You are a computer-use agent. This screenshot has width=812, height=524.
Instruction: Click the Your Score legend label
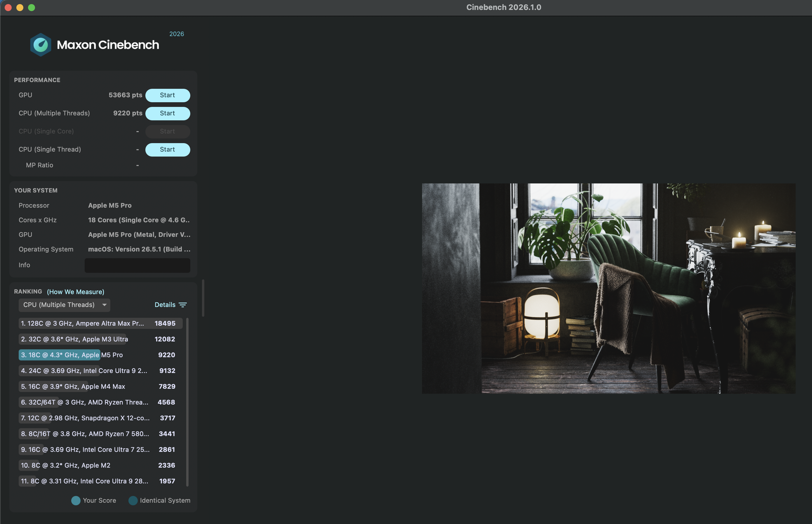(x=99, y=501)
